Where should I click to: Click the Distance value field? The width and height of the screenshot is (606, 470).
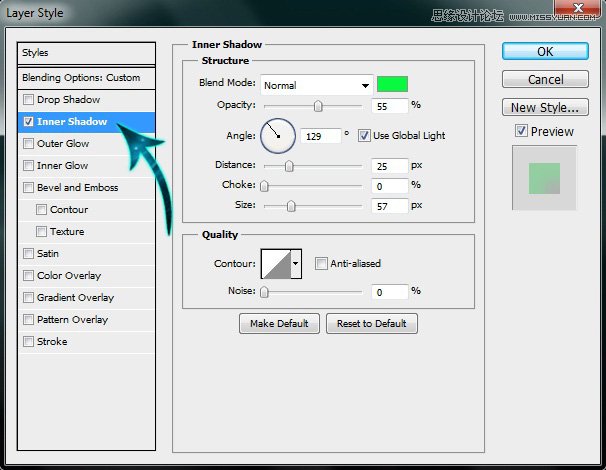pos(390,166)
